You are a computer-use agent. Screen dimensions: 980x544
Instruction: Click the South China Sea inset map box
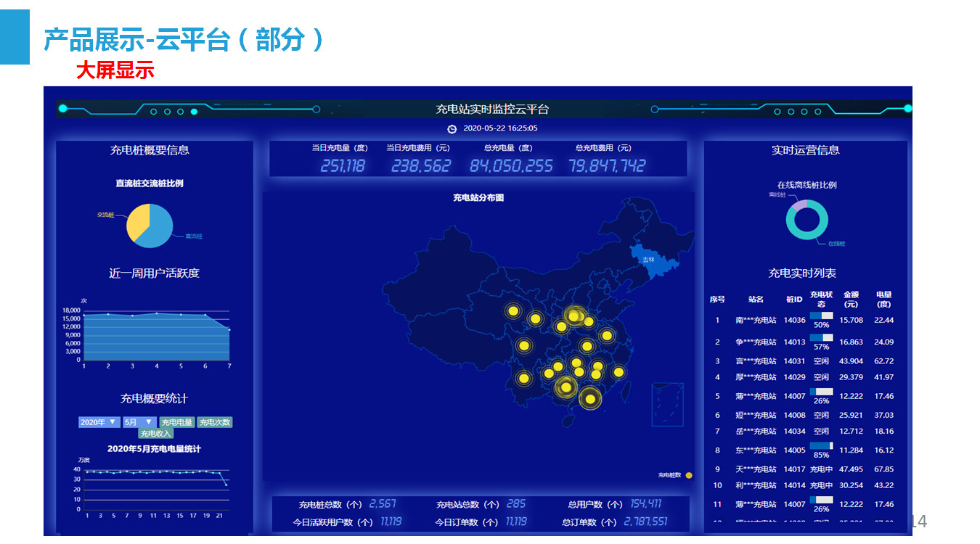click(667, 405)
